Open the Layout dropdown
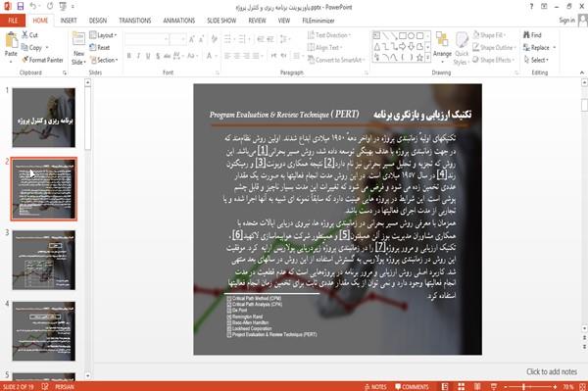The height and width of the screenshot is (391, 588). pos(103,35)
